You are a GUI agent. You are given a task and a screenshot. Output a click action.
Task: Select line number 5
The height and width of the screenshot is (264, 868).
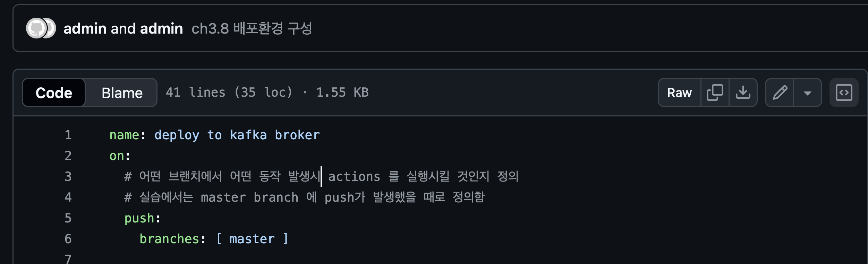[x=68, y=218]
